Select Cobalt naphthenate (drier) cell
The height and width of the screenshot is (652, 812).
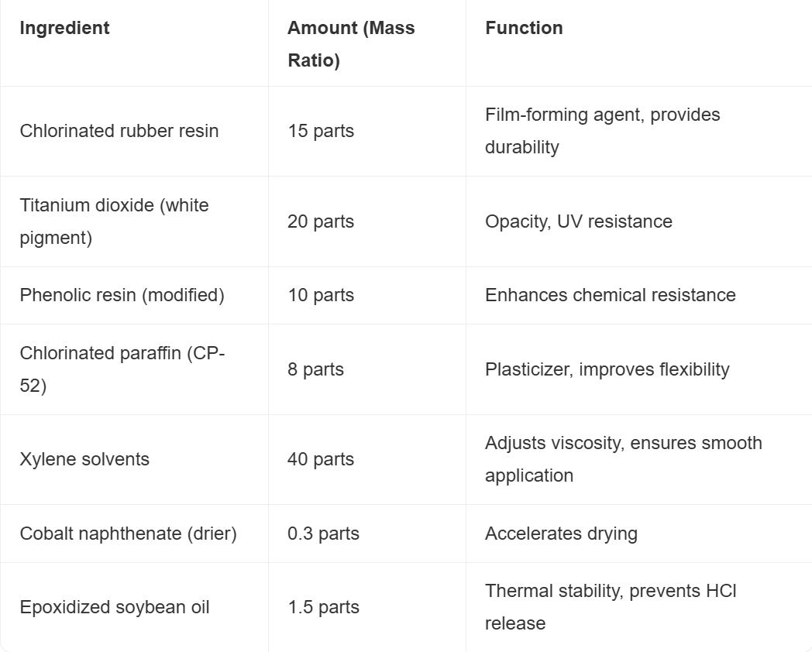[128, 534]
